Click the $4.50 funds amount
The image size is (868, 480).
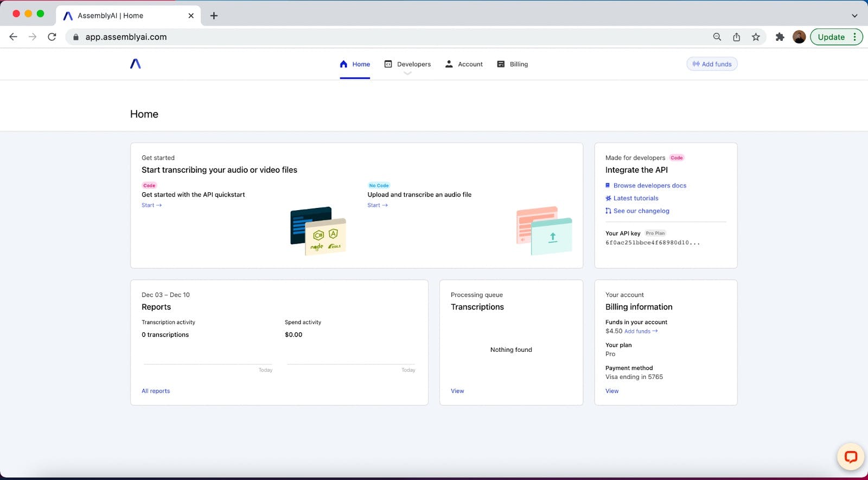coord(614,331)
